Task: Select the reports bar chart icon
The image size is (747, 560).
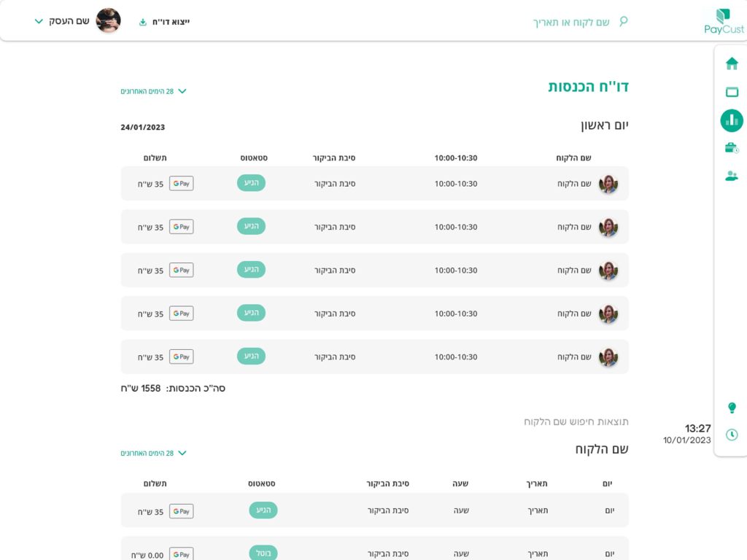Action: tap(732, 120)
